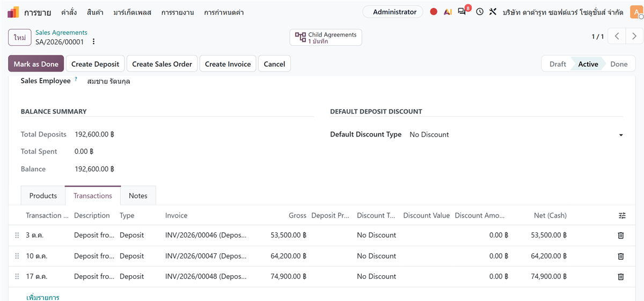Switch to the Products tab
Image resolution: width=644 pixels, height=301 pixels.
(43, 196)
